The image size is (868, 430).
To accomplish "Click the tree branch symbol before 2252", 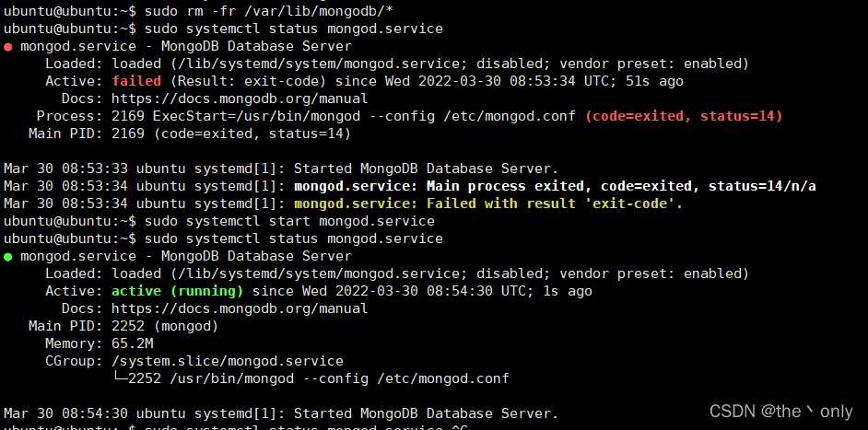I will click(x=120, y=378).
